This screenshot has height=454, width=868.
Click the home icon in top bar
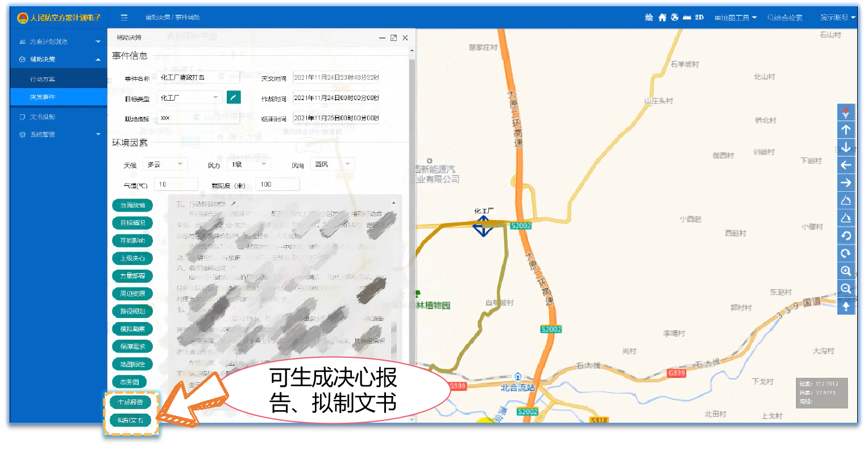click(662, 18)
